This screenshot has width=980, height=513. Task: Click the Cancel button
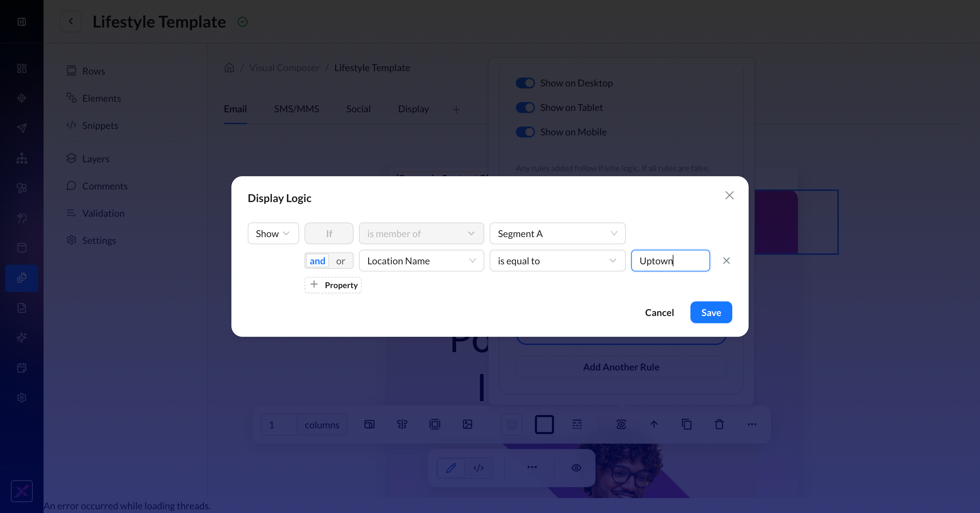tap(659, 313)
